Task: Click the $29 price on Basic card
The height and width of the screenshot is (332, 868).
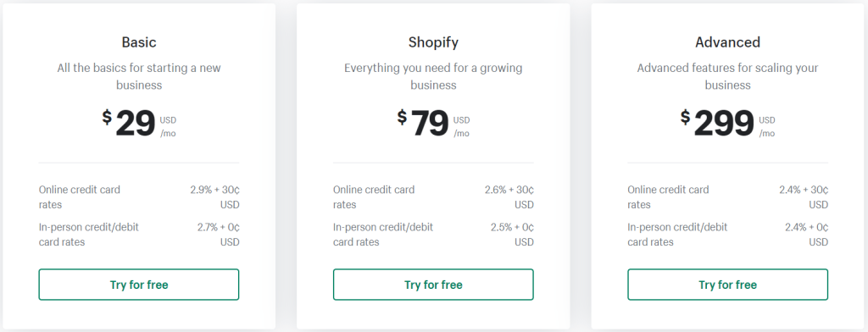Action: tap(129, 124)
